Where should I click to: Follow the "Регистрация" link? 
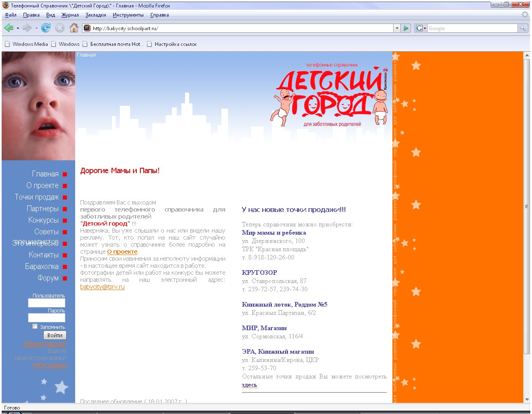[x=50, y=365]
